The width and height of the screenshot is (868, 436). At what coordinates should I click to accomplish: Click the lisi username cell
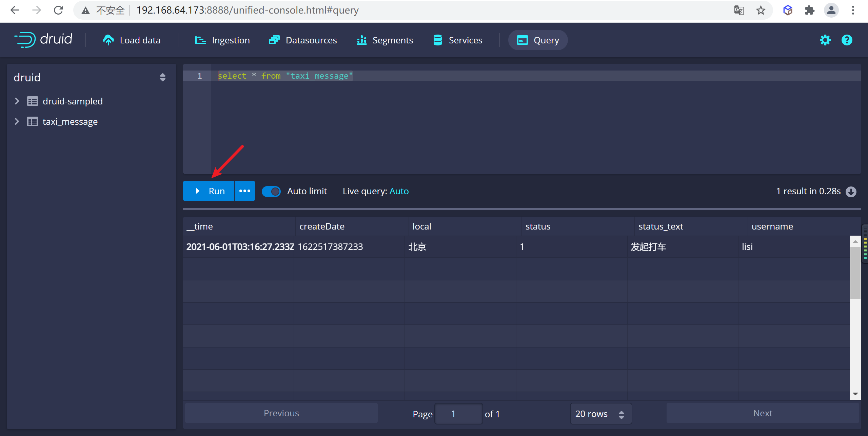point(794,246)
